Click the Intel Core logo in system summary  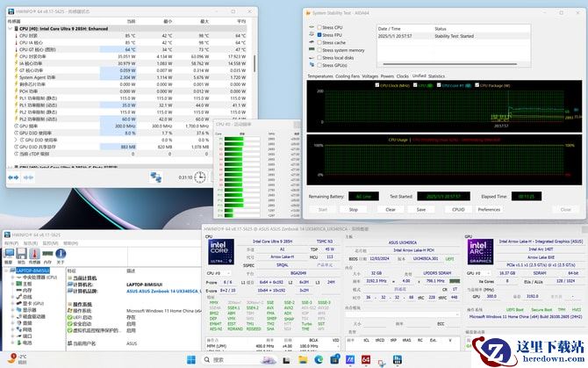coord(221,252)
